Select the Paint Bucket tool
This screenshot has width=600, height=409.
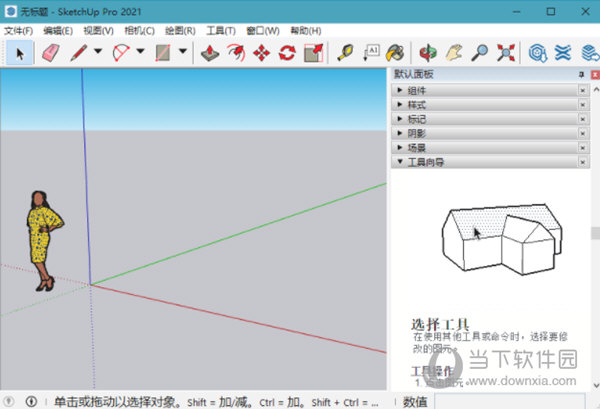[395, 53]
